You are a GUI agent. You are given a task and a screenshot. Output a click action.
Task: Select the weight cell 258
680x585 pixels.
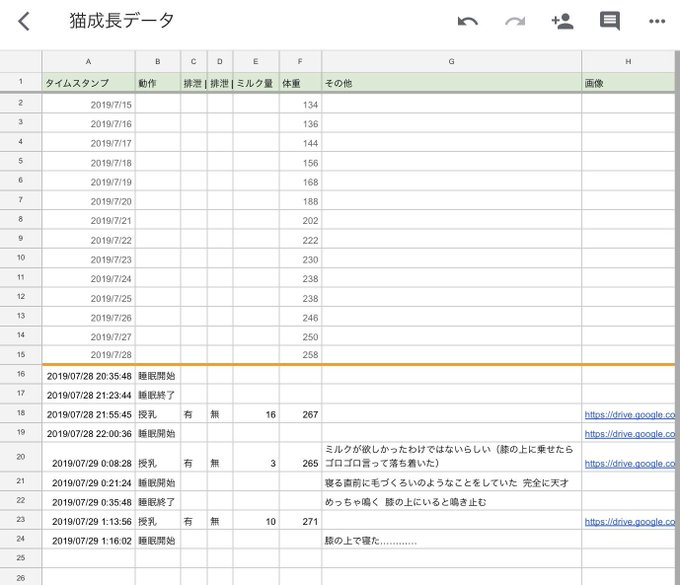[300, 355]
